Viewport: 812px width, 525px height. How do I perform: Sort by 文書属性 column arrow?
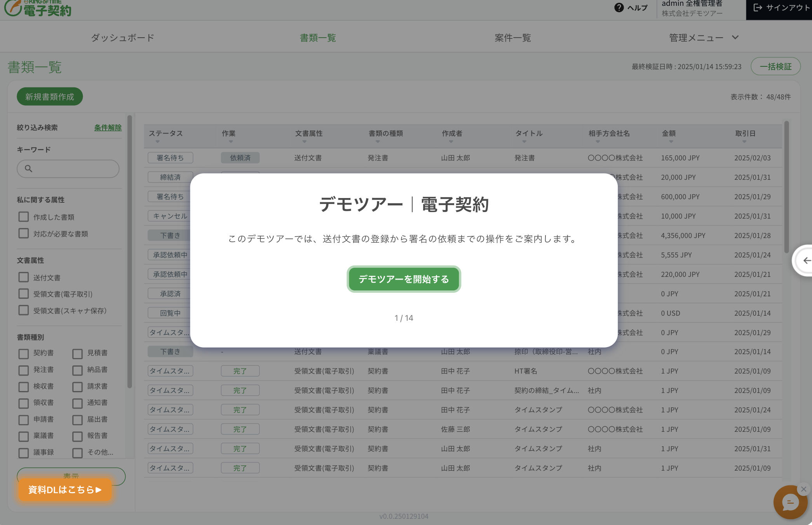(x=304, y=142)
